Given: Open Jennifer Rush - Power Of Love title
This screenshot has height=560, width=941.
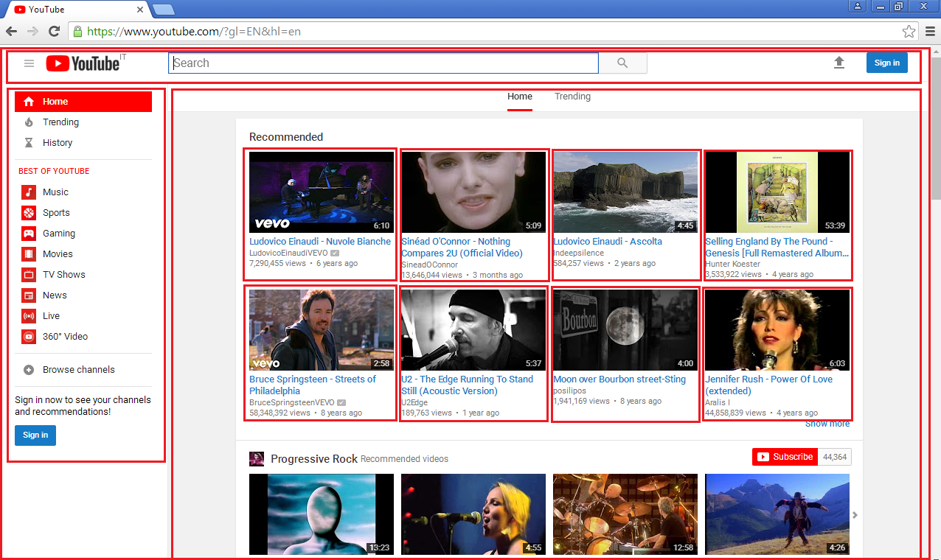Looking at the screenshot, I should pos(768,385).
